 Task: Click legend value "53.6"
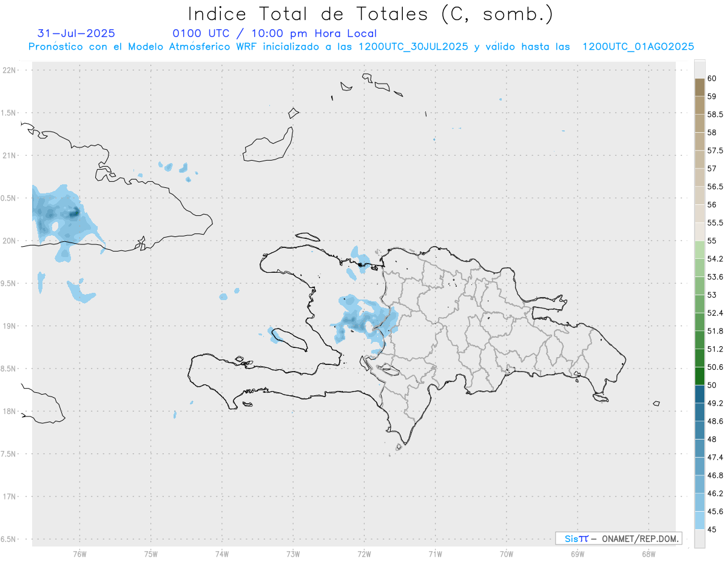pyautogui.click(x=715, y=276)
